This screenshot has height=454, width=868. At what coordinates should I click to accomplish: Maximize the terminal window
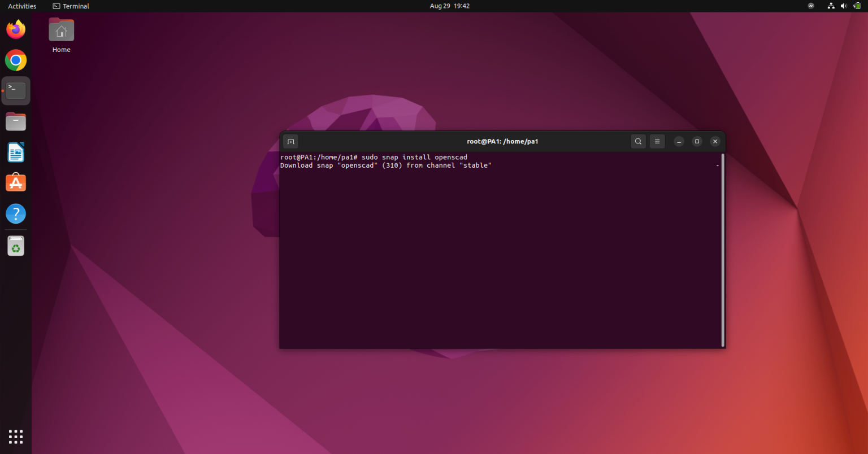tap(697, 141)
